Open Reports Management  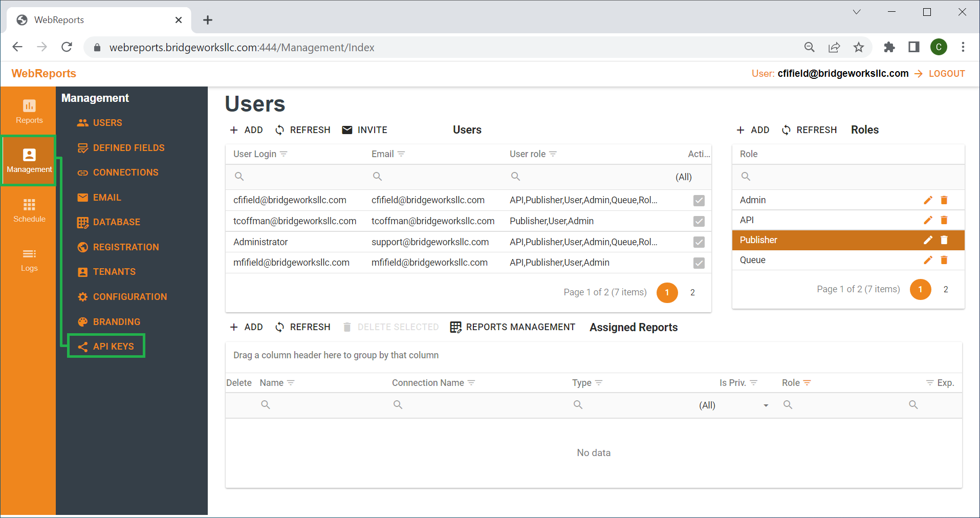(512, 327)
